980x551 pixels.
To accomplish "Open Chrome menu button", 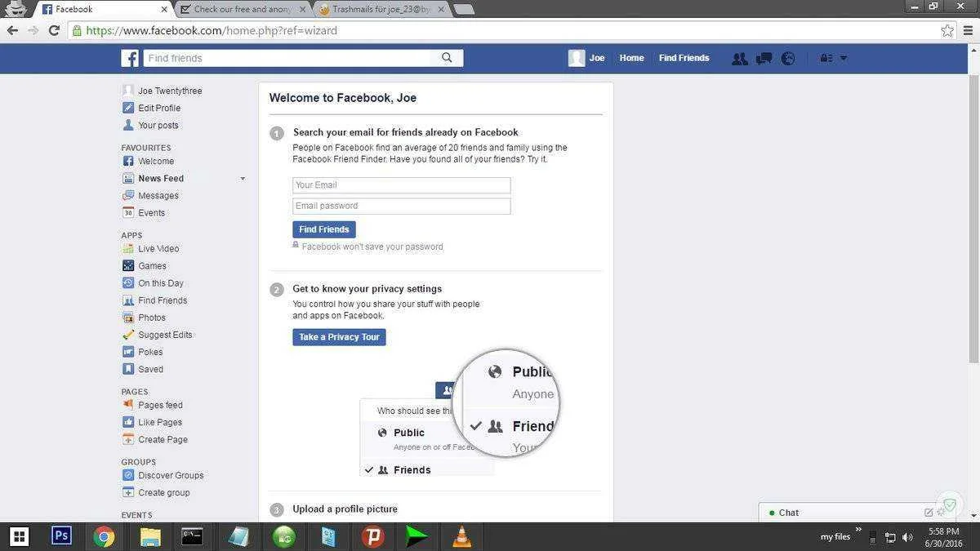I will [969, 30].
